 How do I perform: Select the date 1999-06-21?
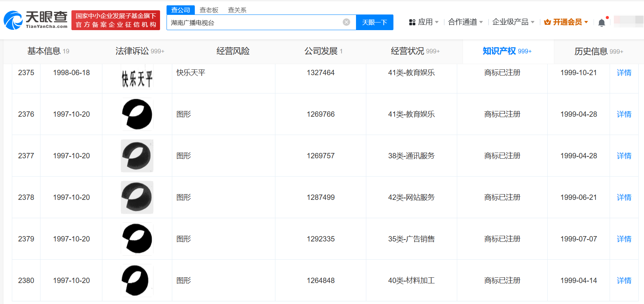(x=578, y=197)
